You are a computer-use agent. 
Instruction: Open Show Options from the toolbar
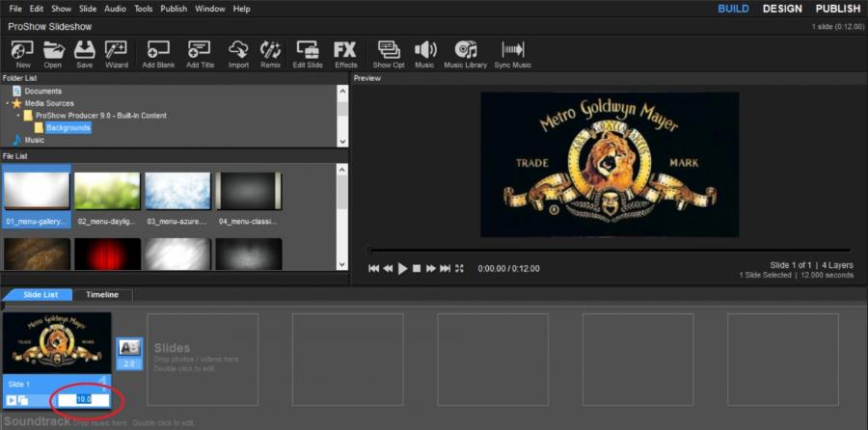[389, 54]
